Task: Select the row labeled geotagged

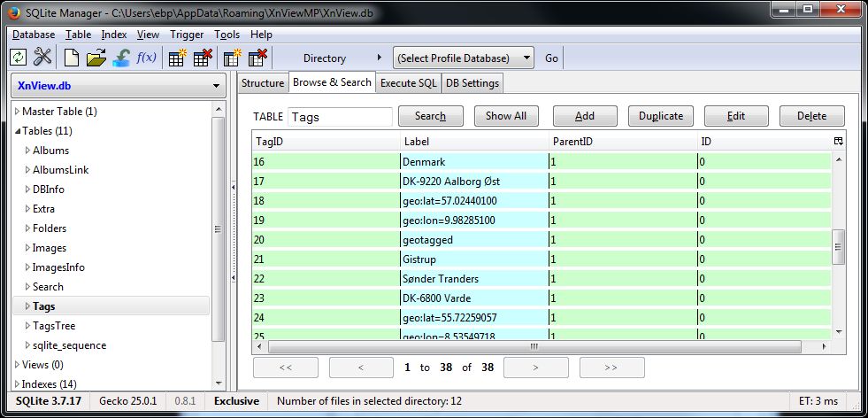Action: (x=542, y=240)
